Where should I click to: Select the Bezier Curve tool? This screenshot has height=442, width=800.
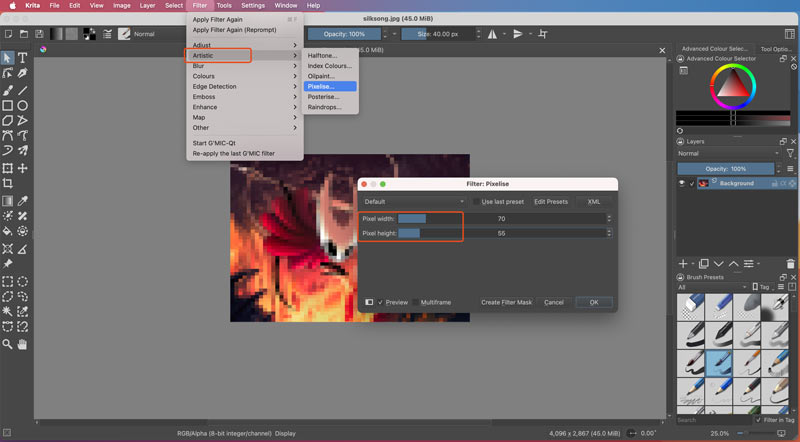point(7,136)
